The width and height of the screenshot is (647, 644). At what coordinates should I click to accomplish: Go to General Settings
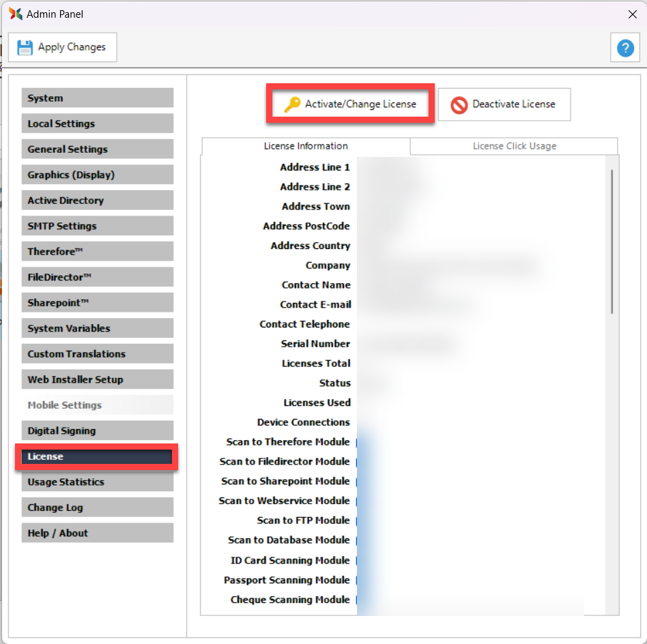click(x=97, y=149)
